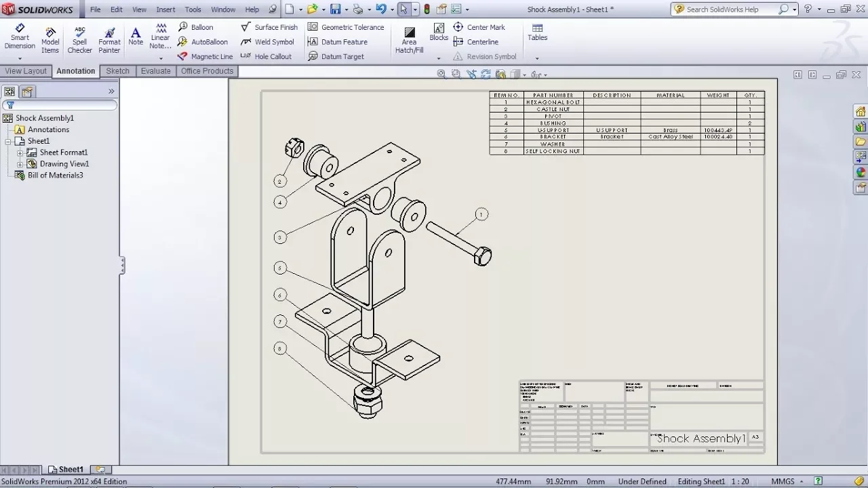
Task: Switch to the PropertyManager tab icon
Action: tap(26, 91)
